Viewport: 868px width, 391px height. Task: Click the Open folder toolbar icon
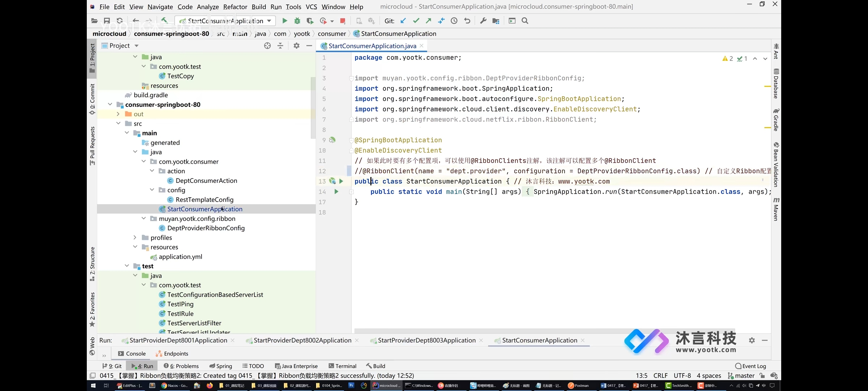click(x=94, y=21)
